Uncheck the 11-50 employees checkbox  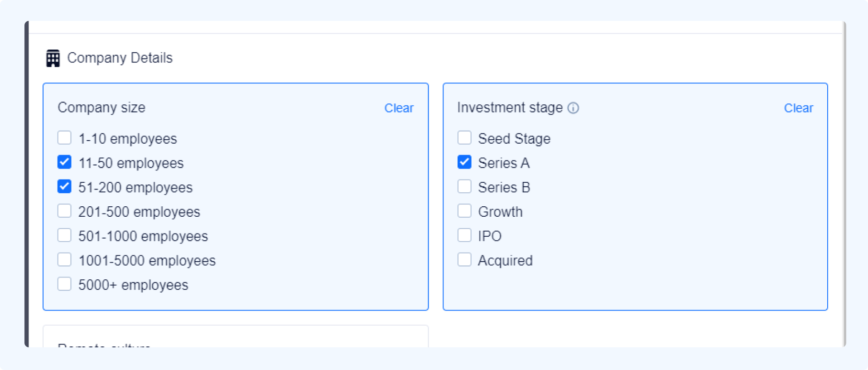pyautogui.click(x=64, y=161)
